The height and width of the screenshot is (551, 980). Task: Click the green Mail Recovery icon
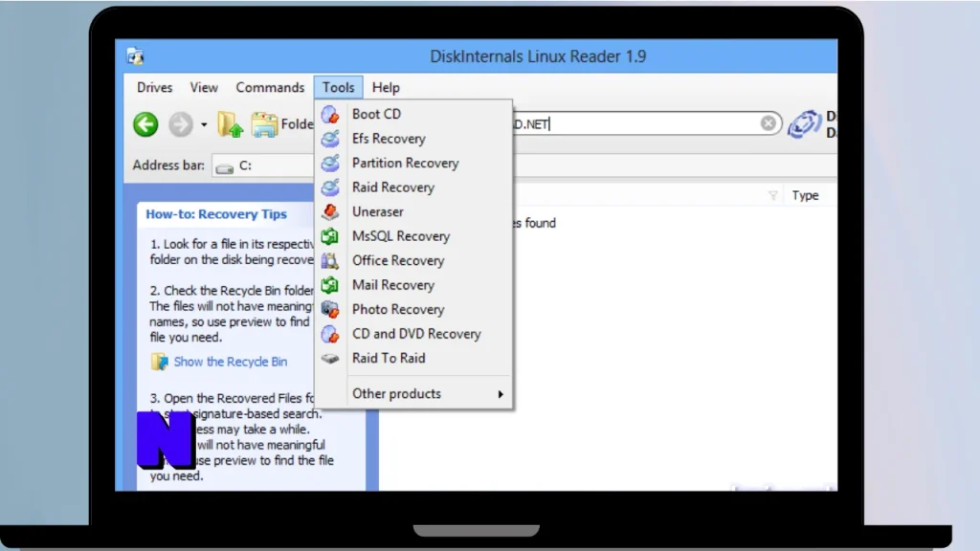click(330, 285)
